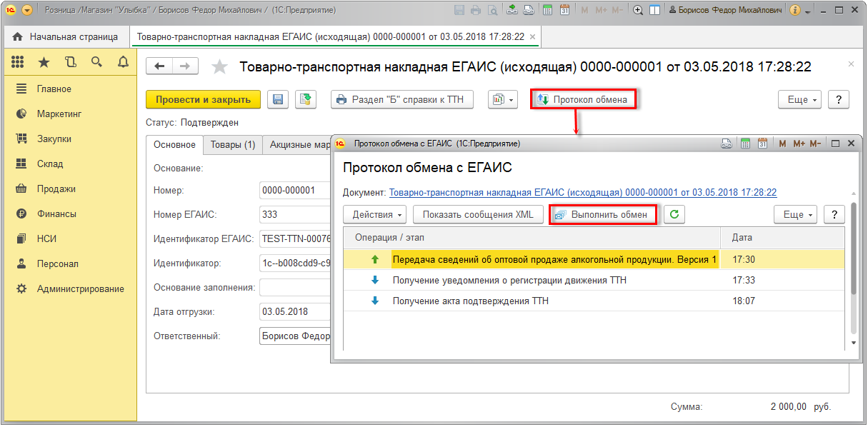
Task: Click the send by link printer icon in title bar
Action: coord(528,11)
